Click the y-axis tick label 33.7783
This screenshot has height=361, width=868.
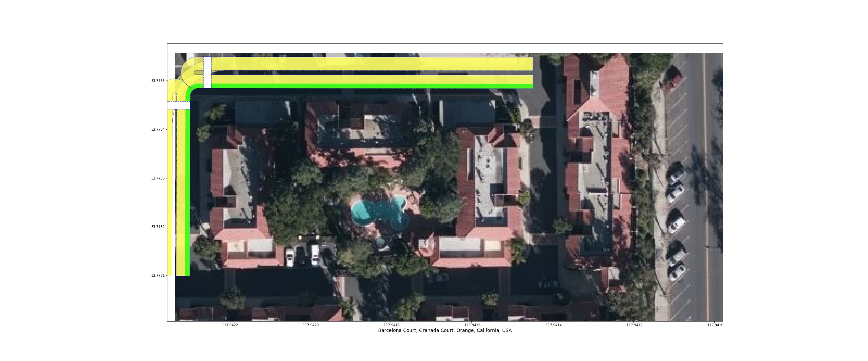[x=158, y=178]
